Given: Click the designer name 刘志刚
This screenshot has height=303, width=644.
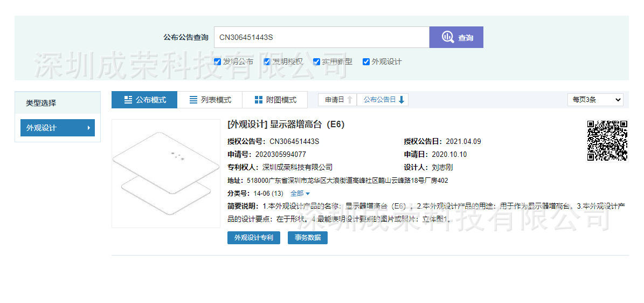Looking at the screenshot, I should [442, 167].
